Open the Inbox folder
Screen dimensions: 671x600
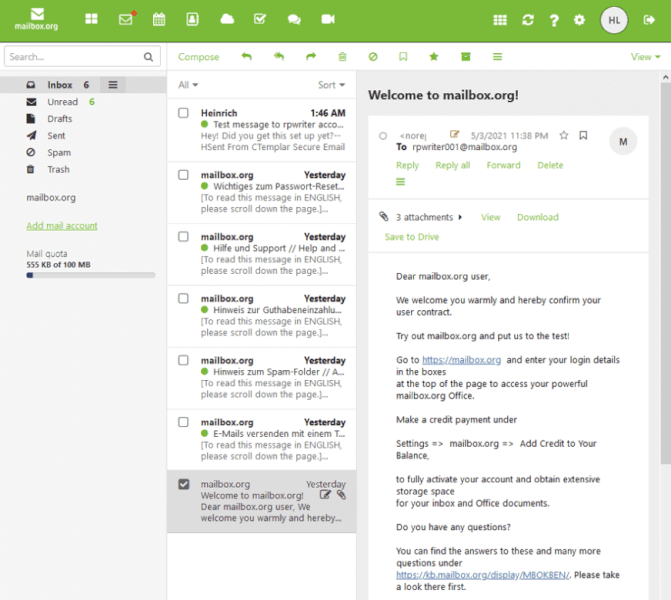(59, 85)
